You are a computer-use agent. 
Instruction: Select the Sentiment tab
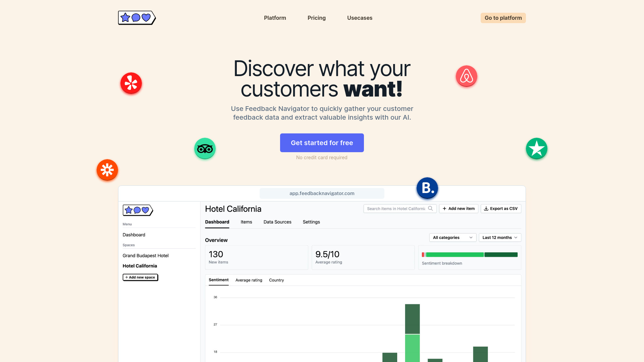218,279
